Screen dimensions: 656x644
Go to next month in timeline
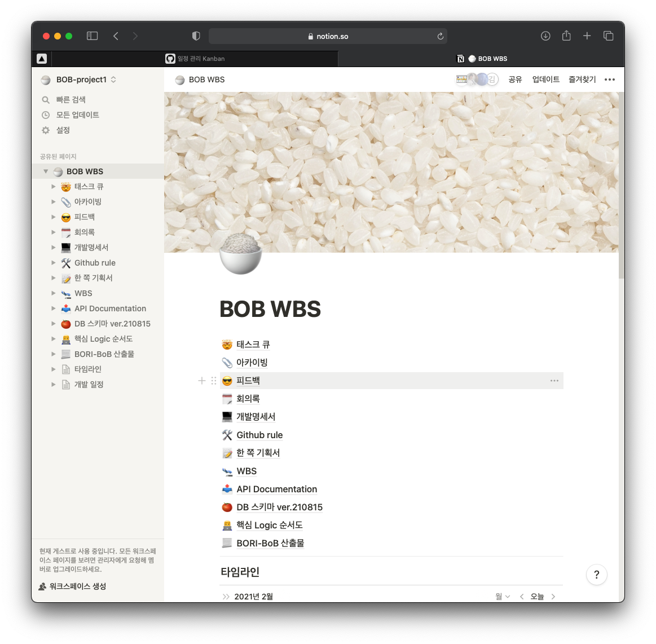click(553, 596)
